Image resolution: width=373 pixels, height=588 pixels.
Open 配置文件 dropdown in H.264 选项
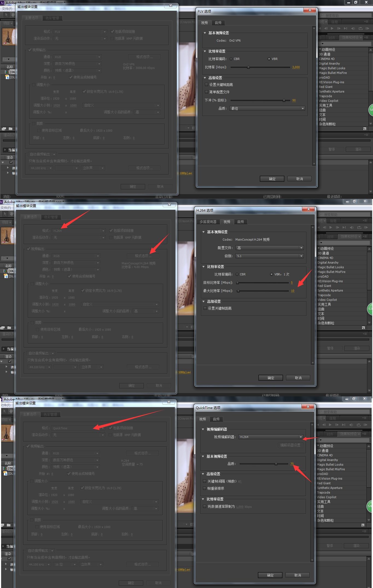269,248
